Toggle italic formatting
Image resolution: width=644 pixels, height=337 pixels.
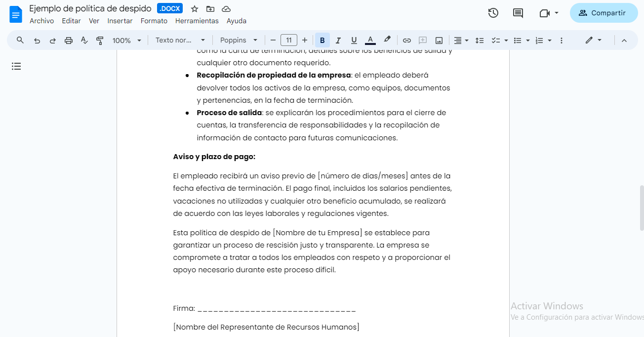(x=338, y=40)
